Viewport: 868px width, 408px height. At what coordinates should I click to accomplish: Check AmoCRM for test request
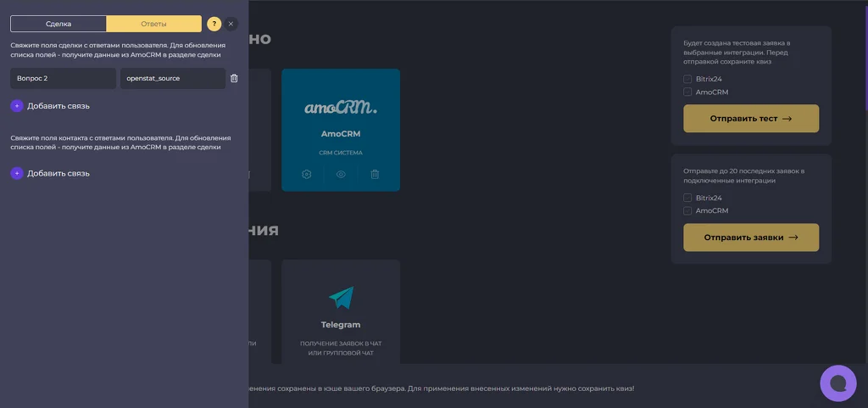687,92
